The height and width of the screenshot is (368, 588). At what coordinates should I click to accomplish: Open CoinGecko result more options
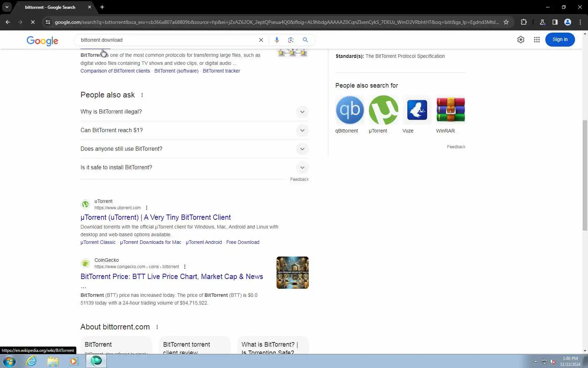pos(185,267)
